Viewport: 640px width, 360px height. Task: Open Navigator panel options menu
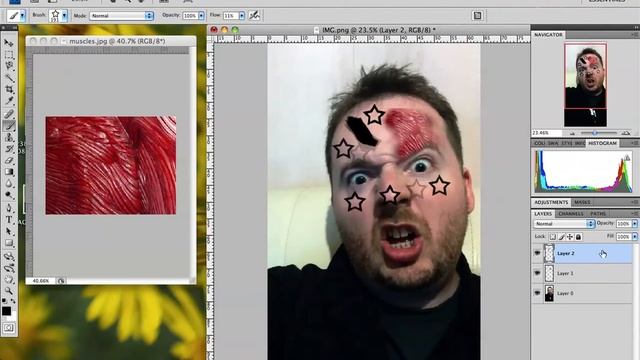pos(635,35)
